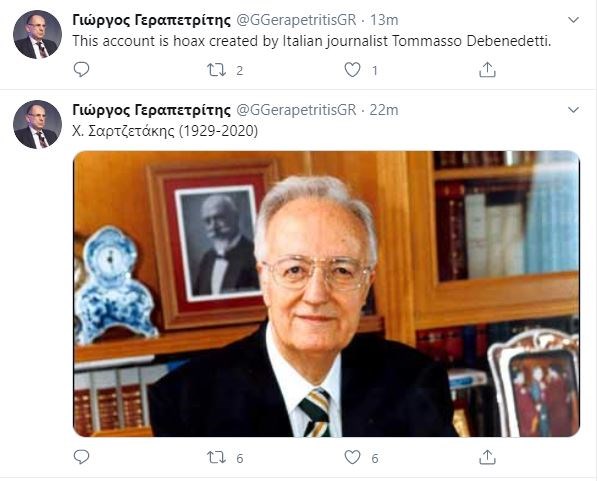The width and height of the screenshot is (598, 481).
Task: Open @GGerapetritisGR handle on second tweet
Action: coord(296,110)
